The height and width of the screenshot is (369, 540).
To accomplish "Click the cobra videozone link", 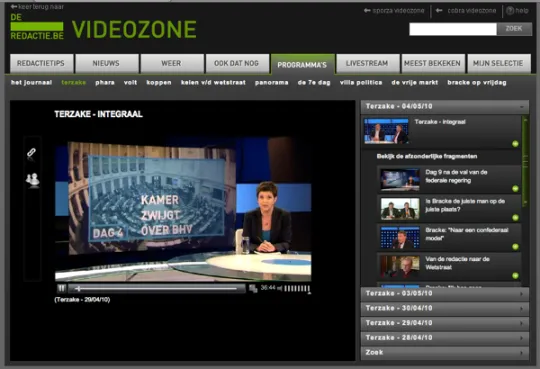I will tap(466, 11).
